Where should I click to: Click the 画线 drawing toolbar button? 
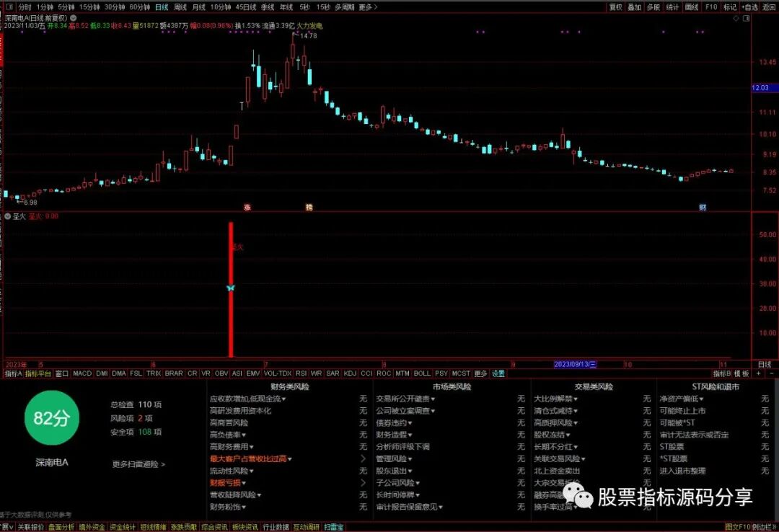692,7
